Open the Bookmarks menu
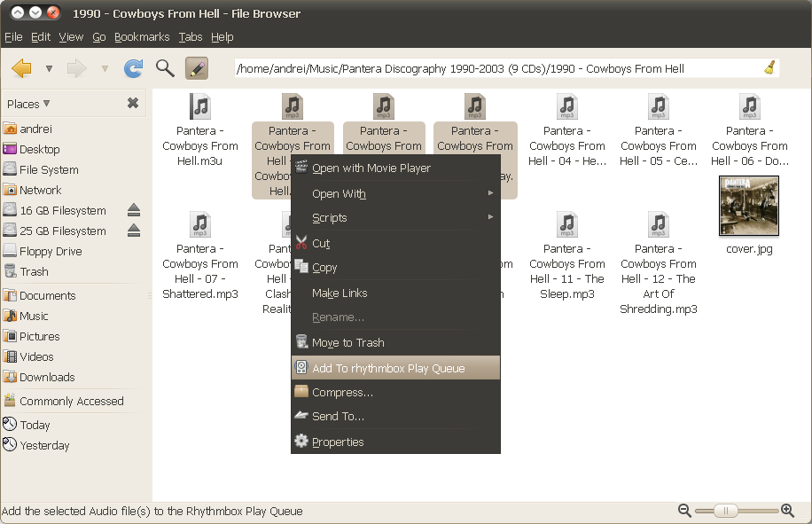 click(142, 36)
